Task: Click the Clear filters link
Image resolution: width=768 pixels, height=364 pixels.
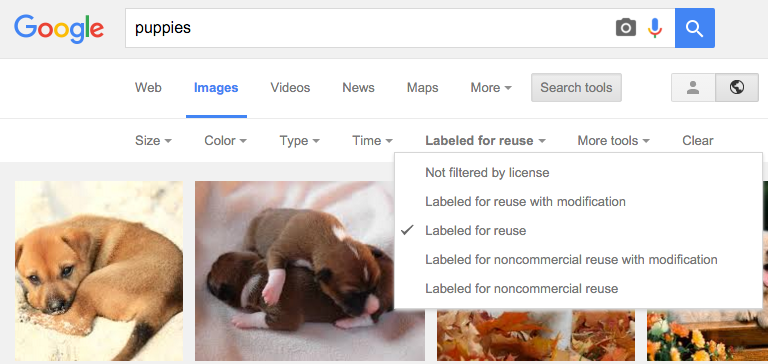Action: coord(697,141)
